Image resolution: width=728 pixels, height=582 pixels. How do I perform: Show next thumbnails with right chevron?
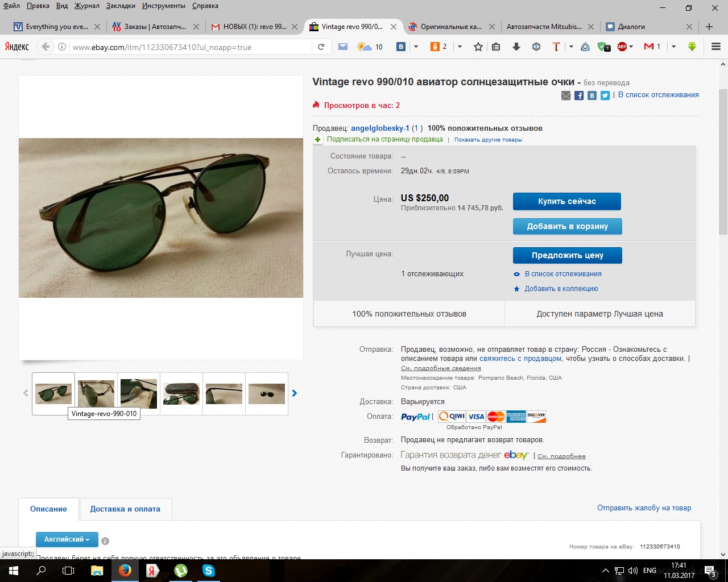(x=295, y=393)
